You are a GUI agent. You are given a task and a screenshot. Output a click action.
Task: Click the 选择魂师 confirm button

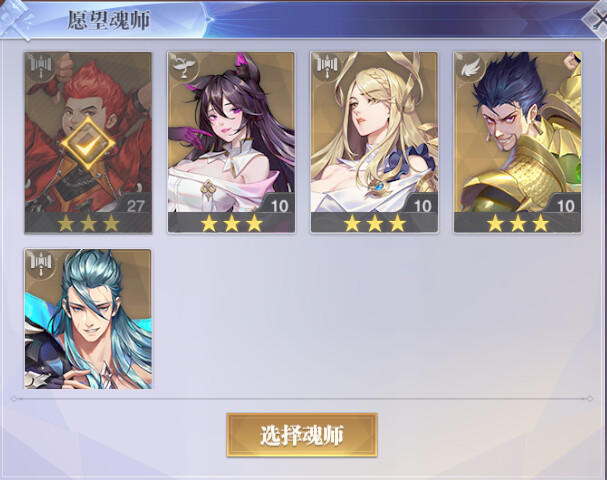point(302,435)
